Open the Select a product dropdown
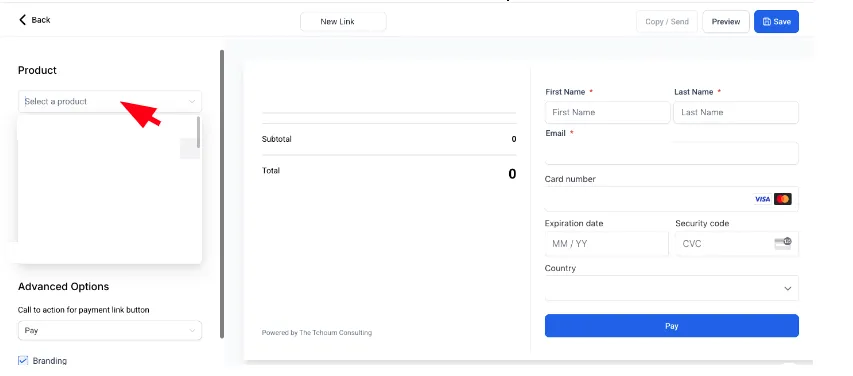Image resolution: width=853 pixels, height=376 pixels. pyautogui.click(x=110, y=101)
